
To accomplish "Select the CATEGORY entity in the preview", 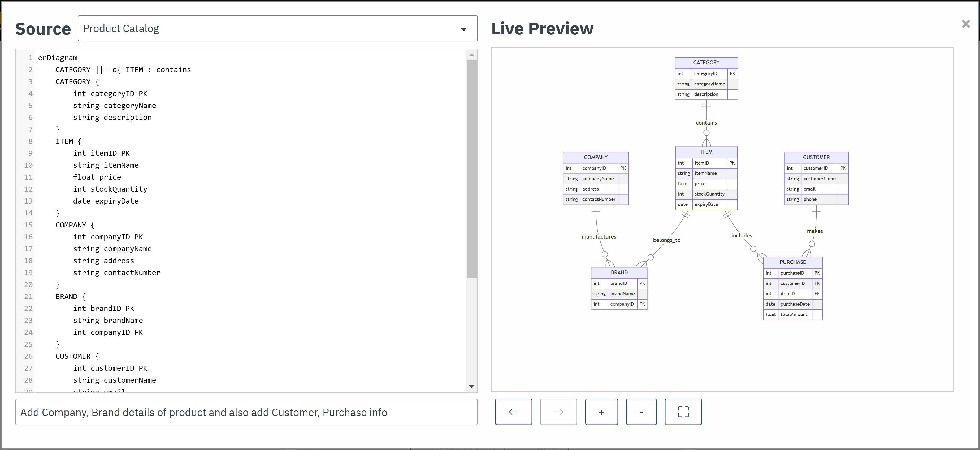I will (706, 62).
